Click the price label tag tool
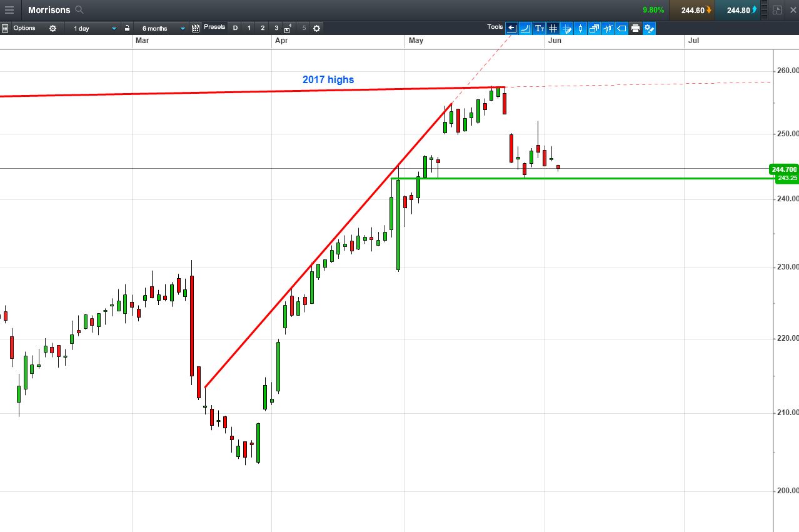The height and width of the screenshot is (532, 799). (621, 28)
